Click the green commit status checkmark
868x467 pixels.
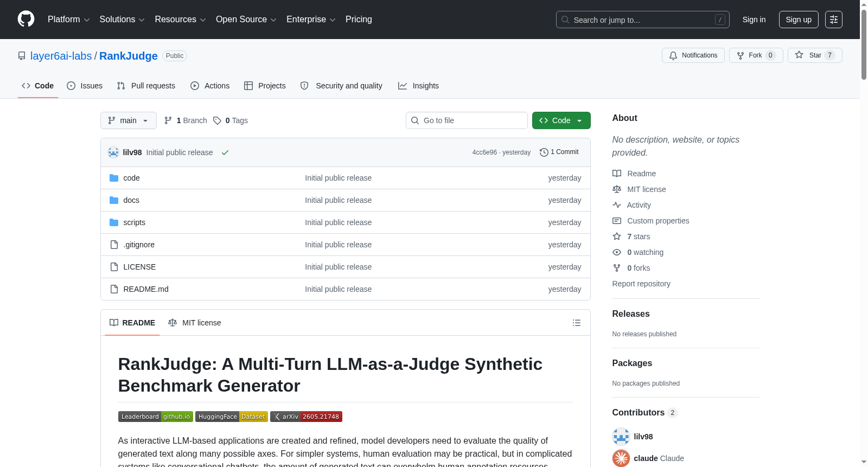225,152
